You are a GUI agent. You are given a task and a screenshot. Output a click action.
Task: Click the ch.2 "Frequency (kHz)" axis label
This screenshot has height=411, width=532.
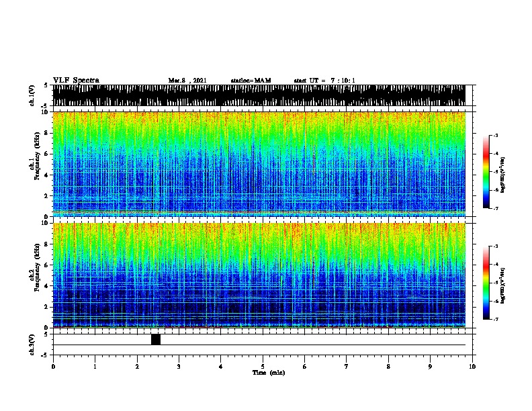pos(37,267)
